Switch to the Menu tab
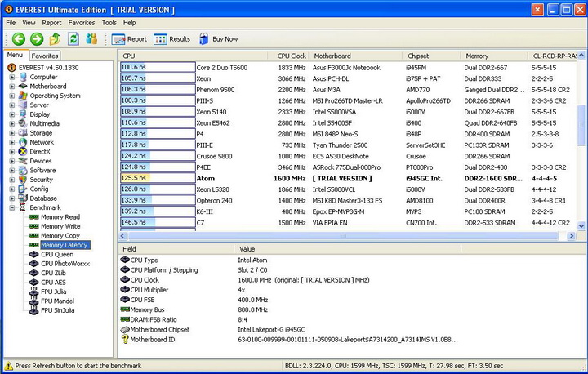588x374 pixels. 15,55
